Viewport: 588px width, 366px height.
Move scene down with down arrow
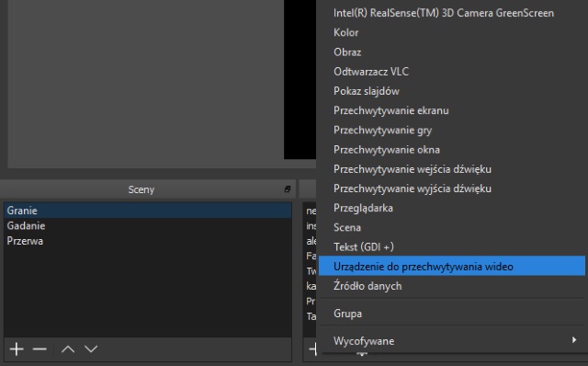tap(91, 349)
